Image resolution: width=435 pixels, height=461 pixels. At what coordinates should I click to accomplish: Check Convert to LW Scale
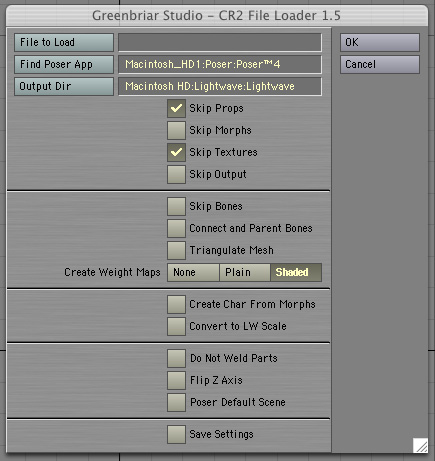(176, 326)
